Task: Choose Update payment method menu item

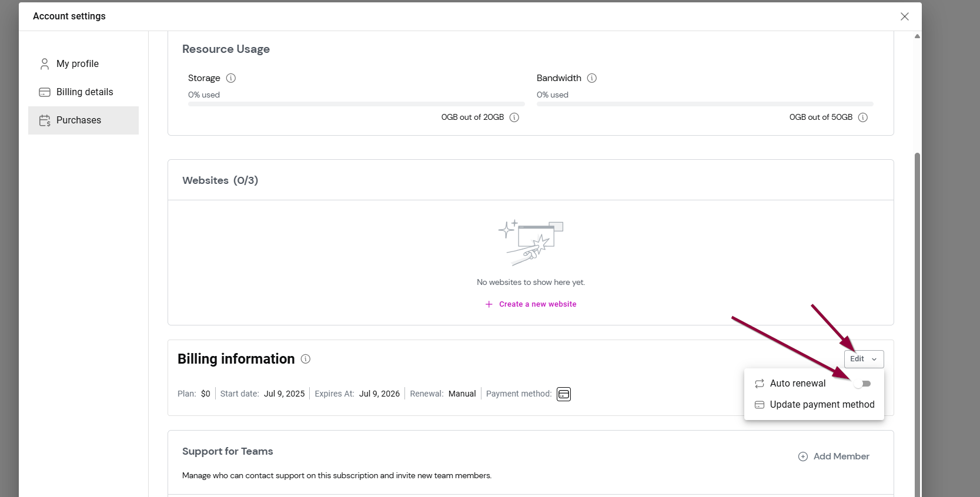Action: [x=822, y=404]
